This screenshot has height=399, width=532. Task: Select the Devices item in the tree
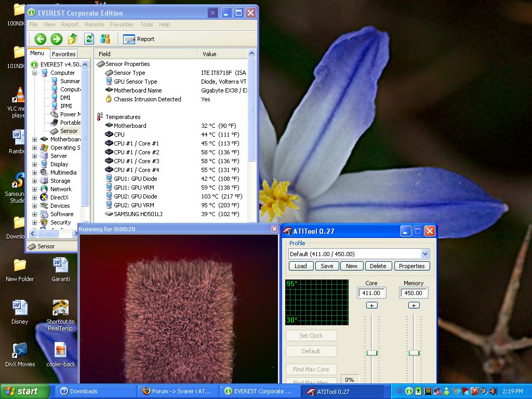[60, 206]
